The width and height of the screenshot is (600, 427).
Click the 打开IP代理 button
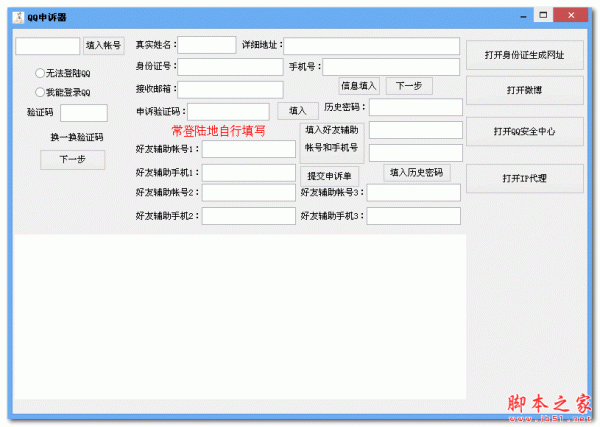pyautogui.click(x=525, y=179)
